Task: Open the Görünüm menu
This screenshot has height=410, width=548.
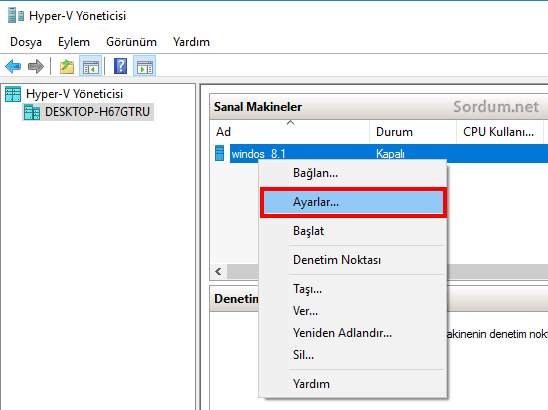Action: coord(131,42)
